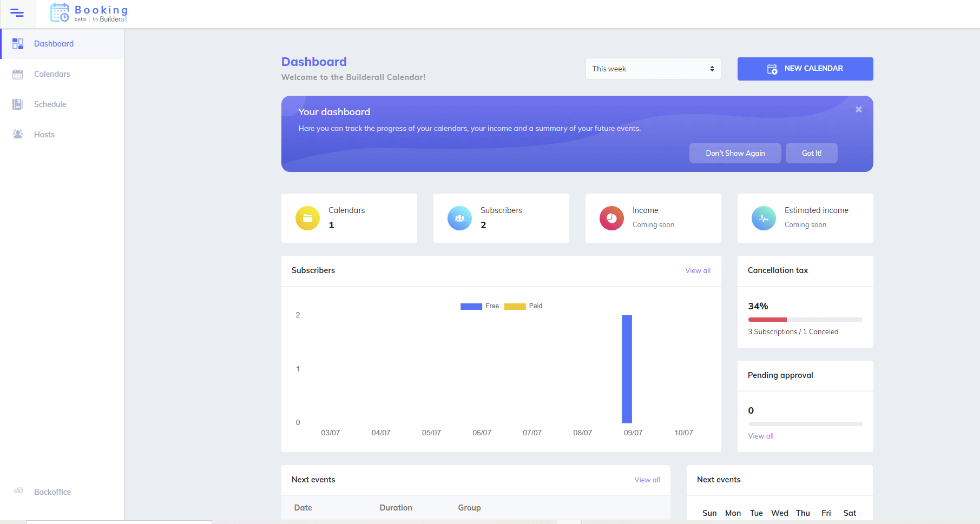
Task: Go to Calendars in the sidebar
Action: (52, 74)
